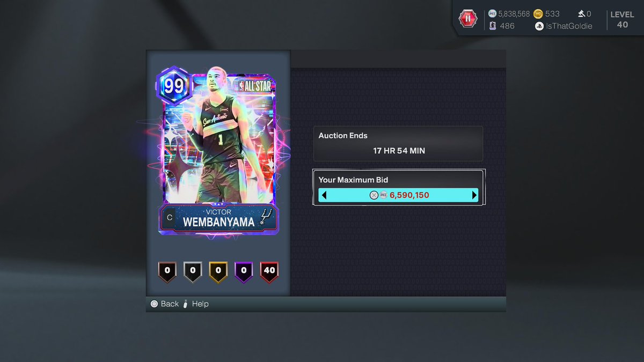This screenshot has height=362, width=644.
Task: Click the purple Hall of Fame badge shield
Action: [x=243, y=272]
